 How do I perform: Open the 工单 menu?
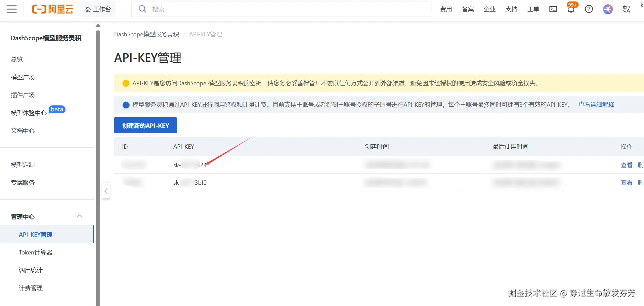[533, 9]
